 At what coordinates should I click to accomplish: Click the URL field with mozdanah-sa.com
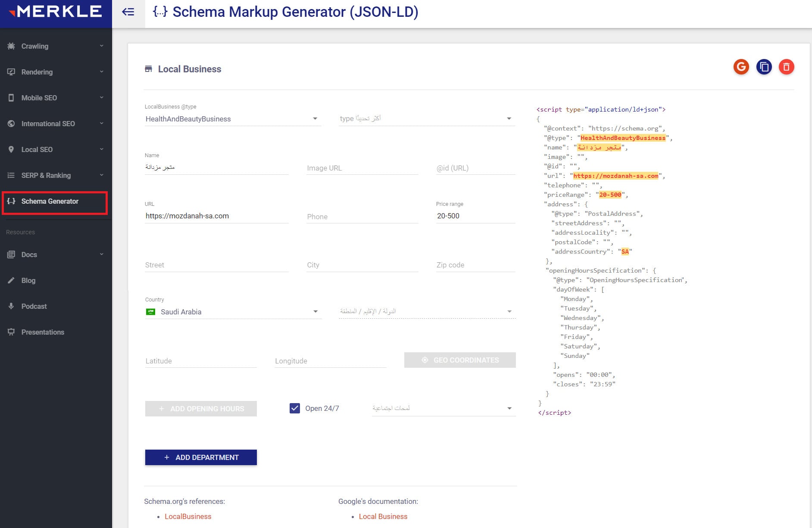click(x=217, y=216)
